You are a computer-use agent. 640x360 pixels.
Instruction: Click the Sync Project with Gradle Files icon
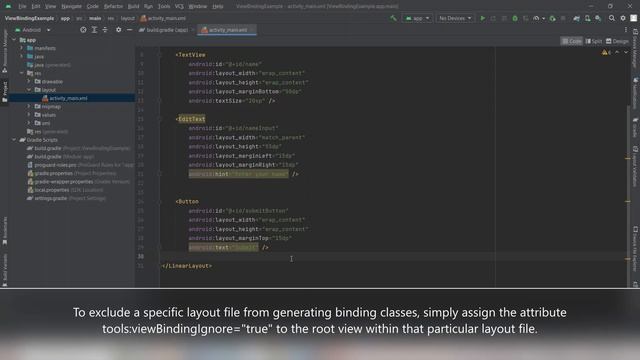[x=576, y=18]
